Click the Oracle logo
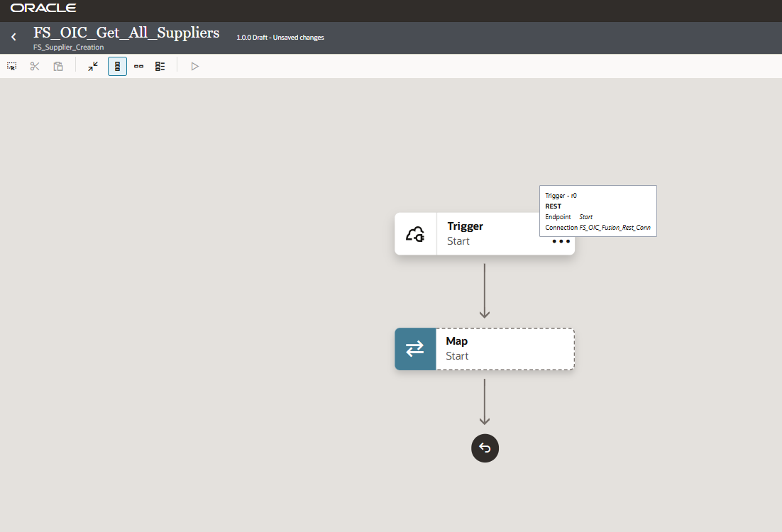This screenshot has height=532, width=782. tap(43, 8)
